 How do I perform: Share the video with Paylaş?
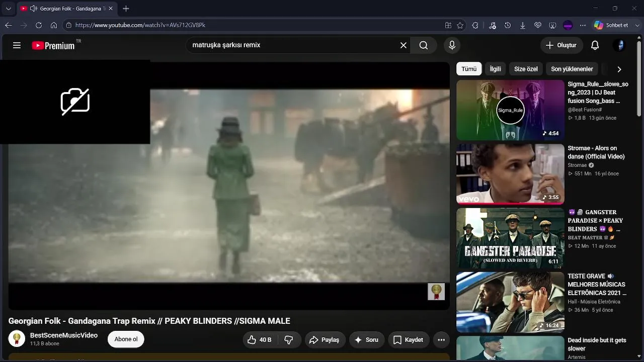pos(324,340)
